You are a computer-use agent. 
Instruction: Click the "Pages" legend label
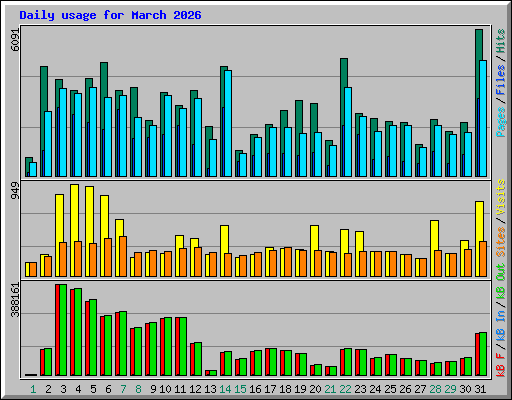[x=500, y=122]
